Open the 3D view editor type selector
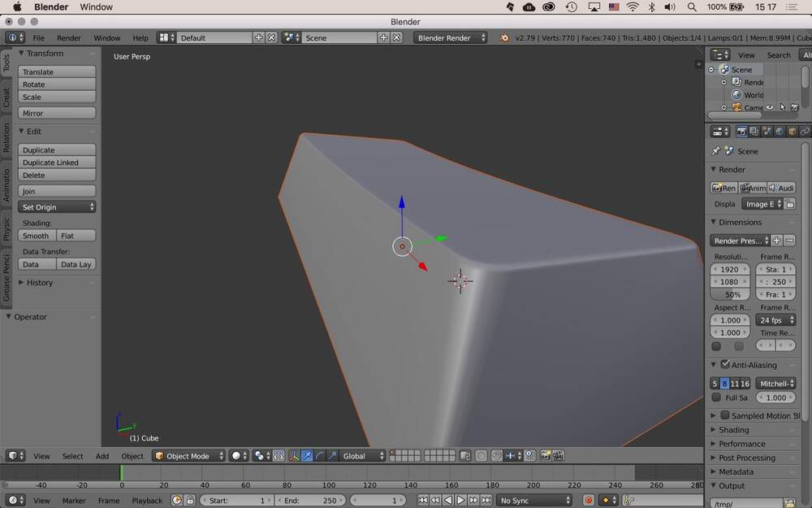This screenshot has width=812, height=508. pos(15,456)
